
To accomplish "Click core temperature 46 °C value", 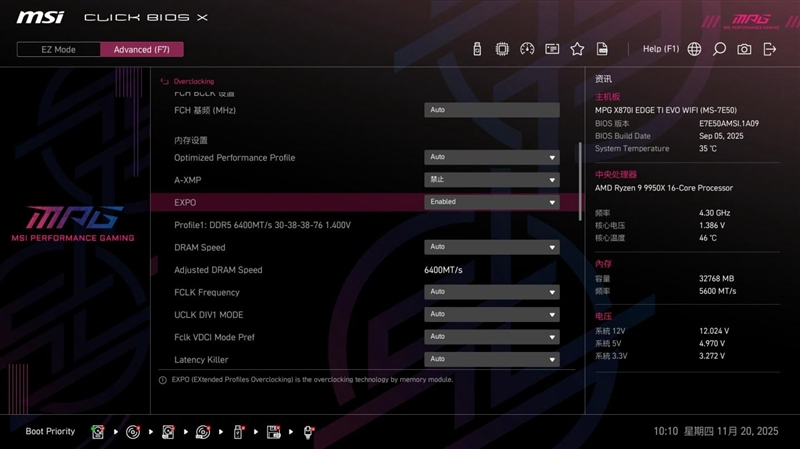I will tap(708, 238).
